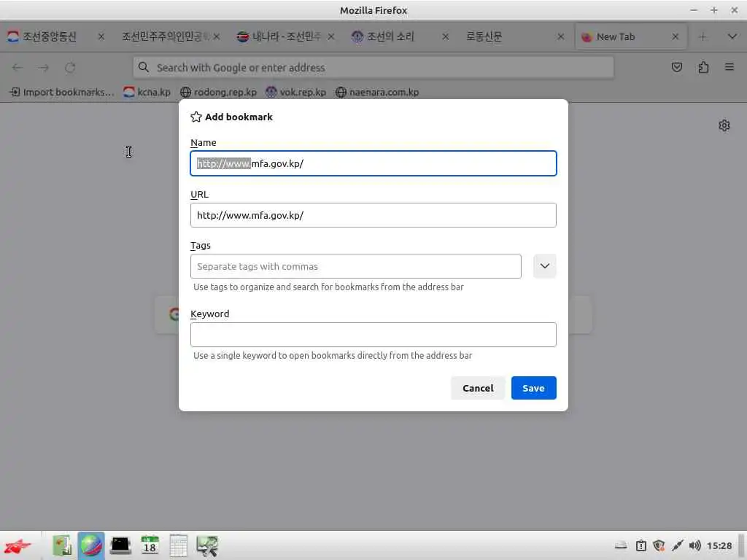The width and height of the screenshot is (747, 560).
Task: Click the removable drive tray icon
Action: (x=621, y=545)
